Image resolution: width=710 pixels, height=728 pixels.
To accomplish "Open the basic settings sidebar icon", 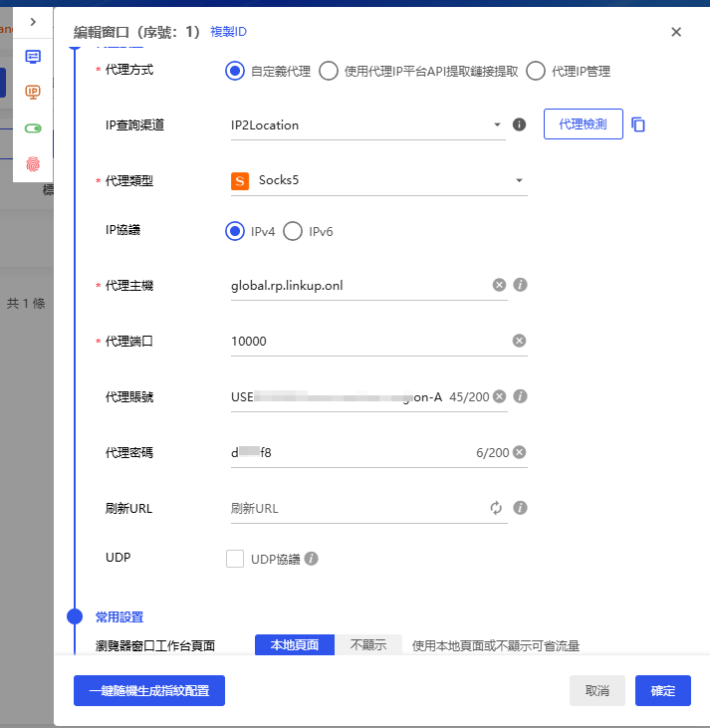I will point(33,57).
